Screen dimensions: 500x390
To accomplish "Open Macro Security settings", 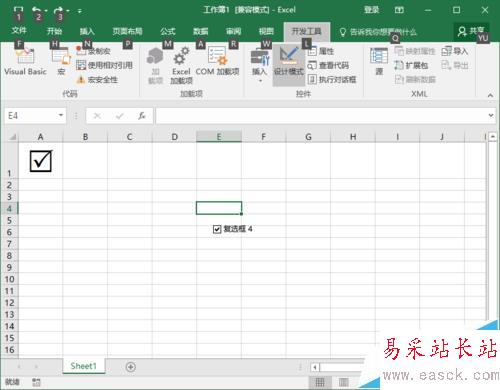I will [x=97, y=80].
